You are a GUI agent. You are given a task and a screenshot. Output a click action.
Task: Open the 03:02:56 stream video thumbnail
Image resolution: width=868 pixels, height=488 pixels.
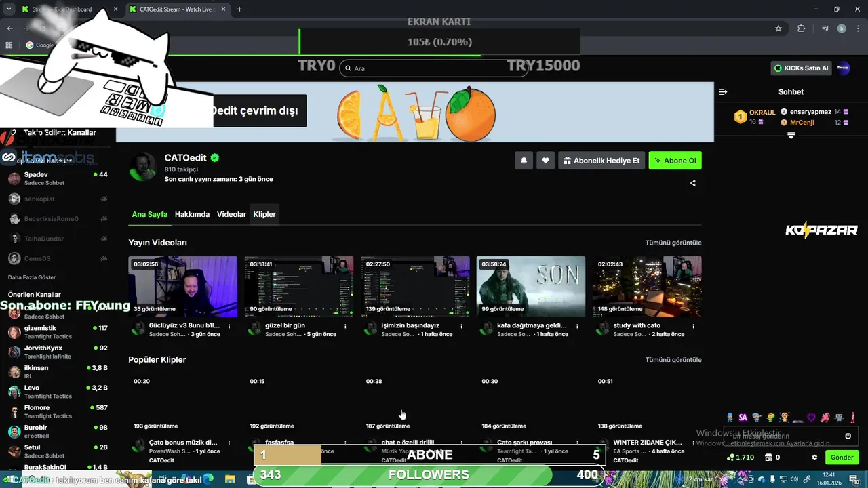click(x=183, y=287)
